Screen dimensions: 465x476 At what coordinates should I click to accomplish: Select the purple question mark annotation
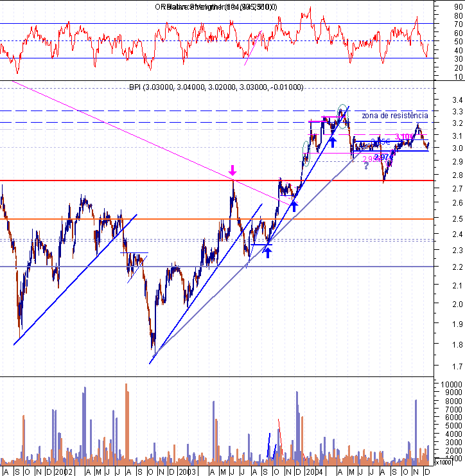point(366,166)
